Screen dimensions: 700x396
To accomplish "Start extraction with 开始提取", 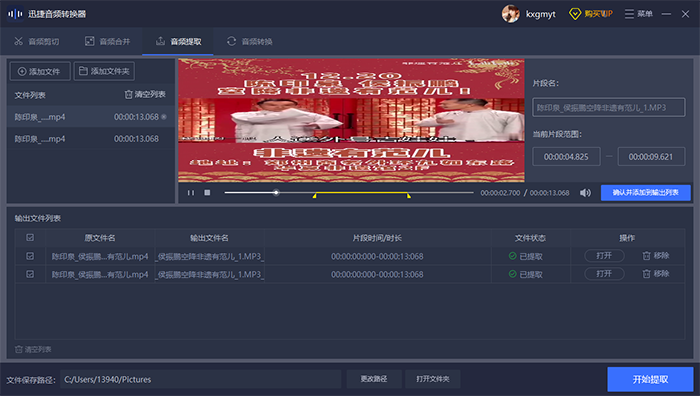I will (650, 379).
